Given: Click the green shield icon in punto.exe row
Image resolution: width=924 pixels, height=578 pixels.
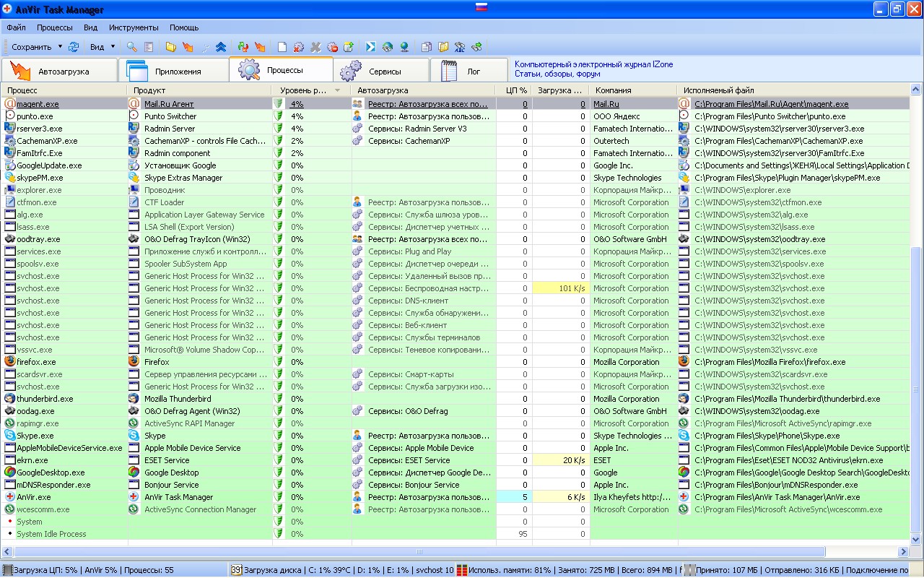Looking at the screenshot, I should pyautogui.click(x=278, y=116).
